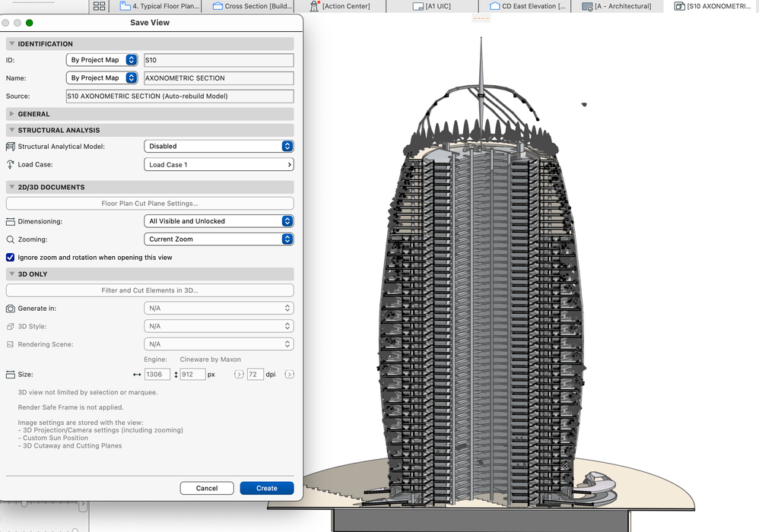
Task: Open the ID By Project Map dropdown
Action: pyautogui.click(x=102, y=60)
